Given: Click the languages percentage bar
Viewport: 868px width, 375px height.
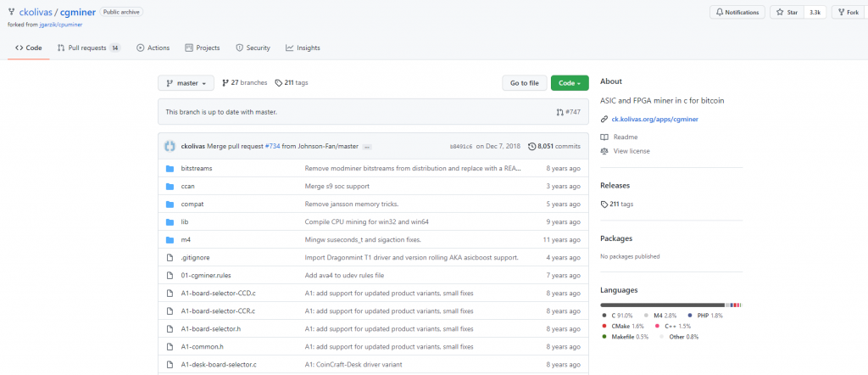Looking at the screenshot, I should click(x=671, y=305).
